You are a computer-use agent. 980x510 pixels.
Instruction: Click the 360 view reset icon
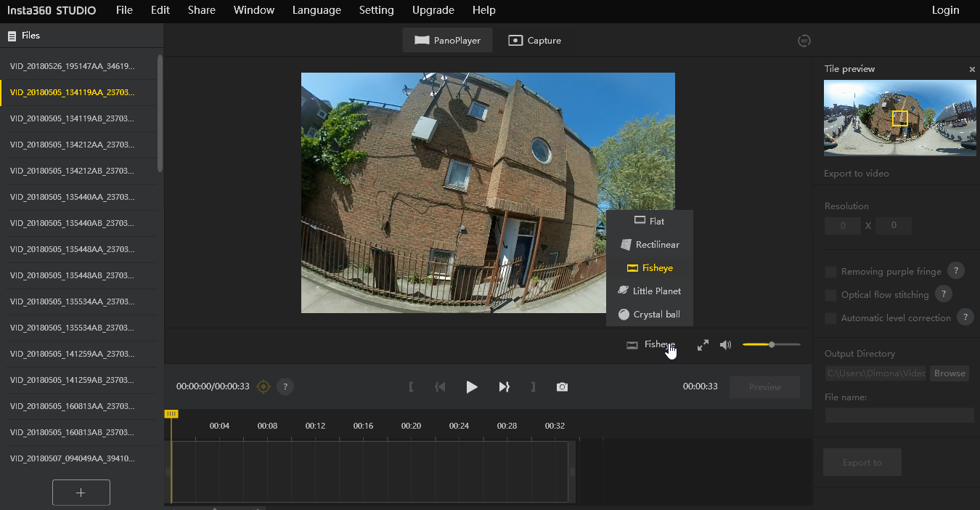click(804, 41)
